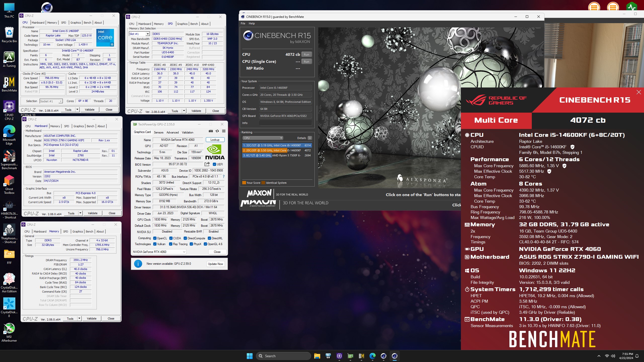Toggle the DirectML checkbox
The height and width of the screenshot is (362, 644).
[x=209, y=238]
